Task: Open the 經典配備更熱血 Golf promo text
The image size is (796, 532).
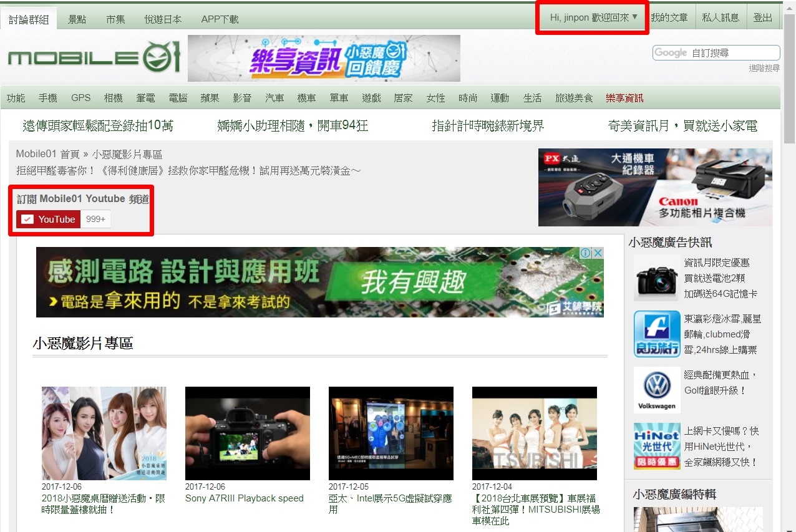Action: click(721, 382)
